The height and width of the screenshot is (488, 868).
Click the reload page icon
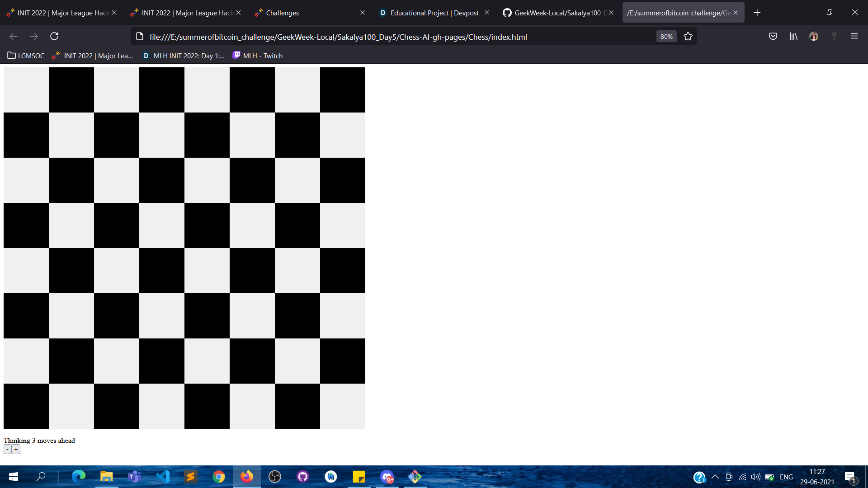click(x=54, y=36)
